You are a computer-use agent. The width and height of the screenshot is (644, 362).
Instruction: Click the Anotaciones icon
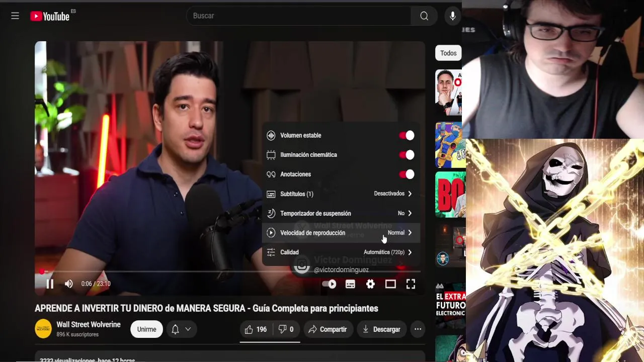(271, 174)
